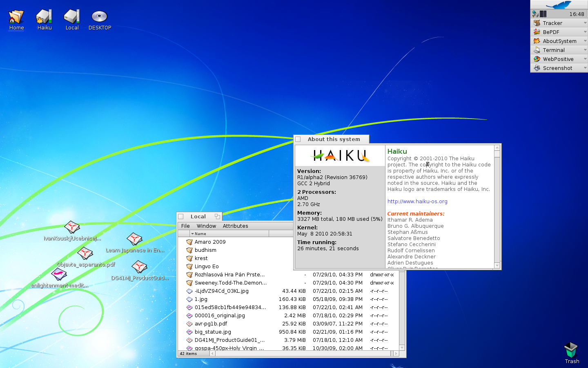588x368 pixels.
Task: Click the About window scroll down arrow
Action: [497, 265]
